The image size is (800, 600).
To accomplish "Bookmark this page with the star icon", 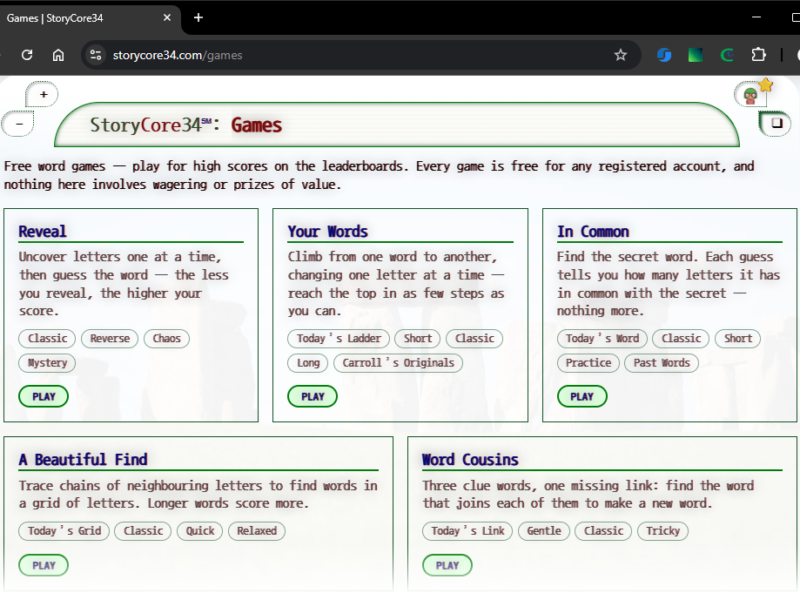I will pos(620,55).
